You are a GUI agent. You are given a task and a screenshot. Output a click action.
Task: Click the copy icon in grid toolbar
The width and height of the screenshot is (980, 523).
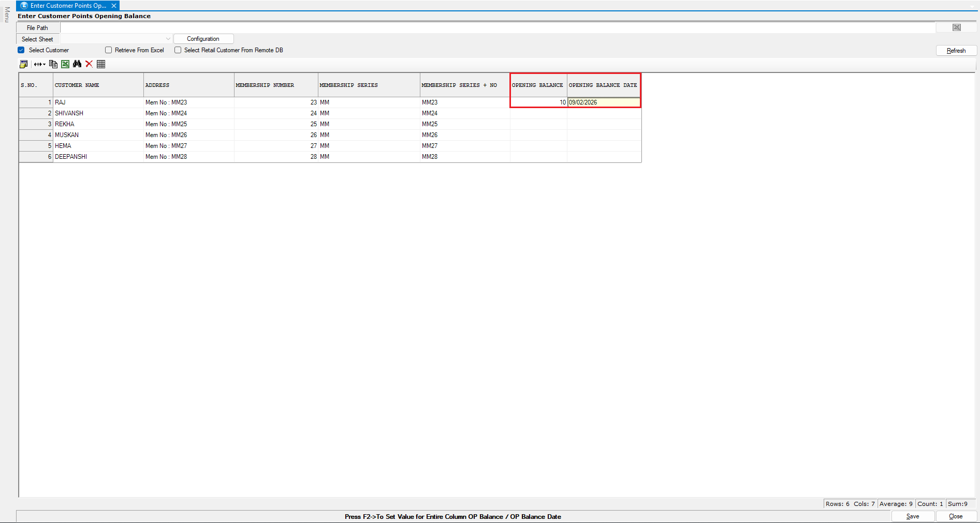[53, 64]
